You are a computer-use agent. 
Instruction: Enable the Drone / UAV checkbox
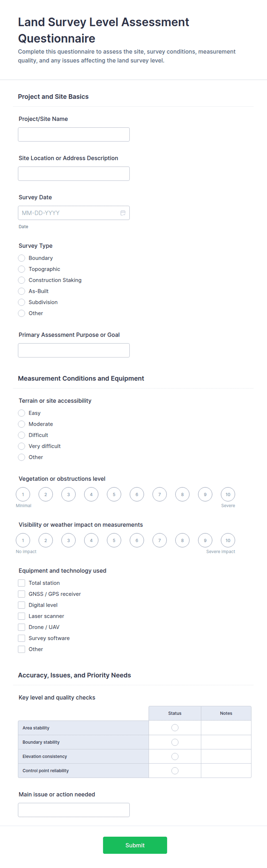(22, 627)
